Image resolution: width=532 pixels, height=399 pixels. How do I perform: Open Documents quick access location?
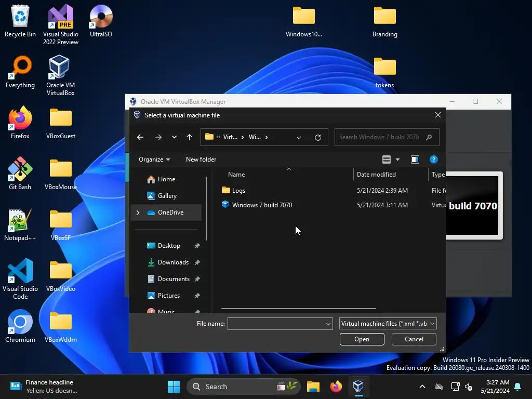pyautogui.click(x=174, y=279)
